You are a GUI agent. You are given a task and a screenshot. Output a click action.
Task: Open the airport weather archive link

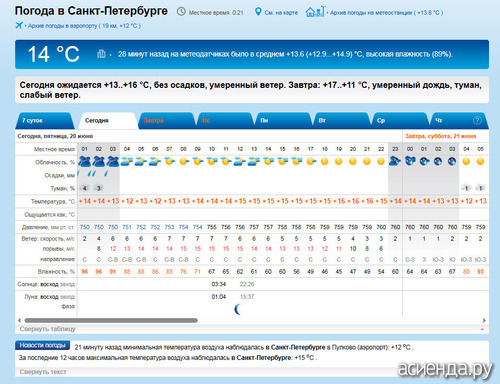coord(84,26)
